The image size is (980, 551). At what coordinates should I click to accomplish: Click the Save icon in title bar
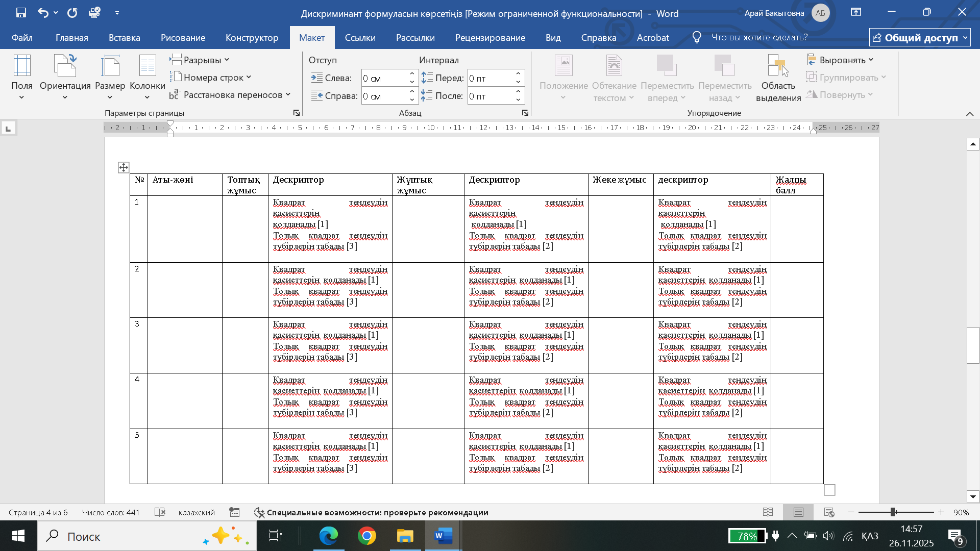[21, 13]
